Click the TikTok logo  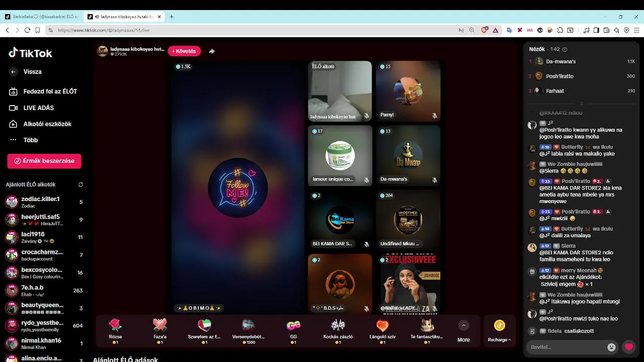click(30, 53)
